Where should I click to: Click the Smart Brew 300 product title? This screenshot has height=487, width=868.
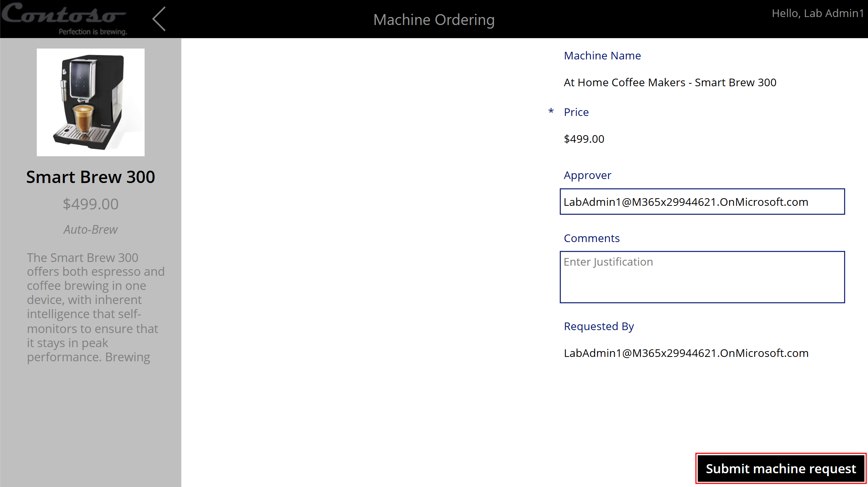tap(91, 177)
